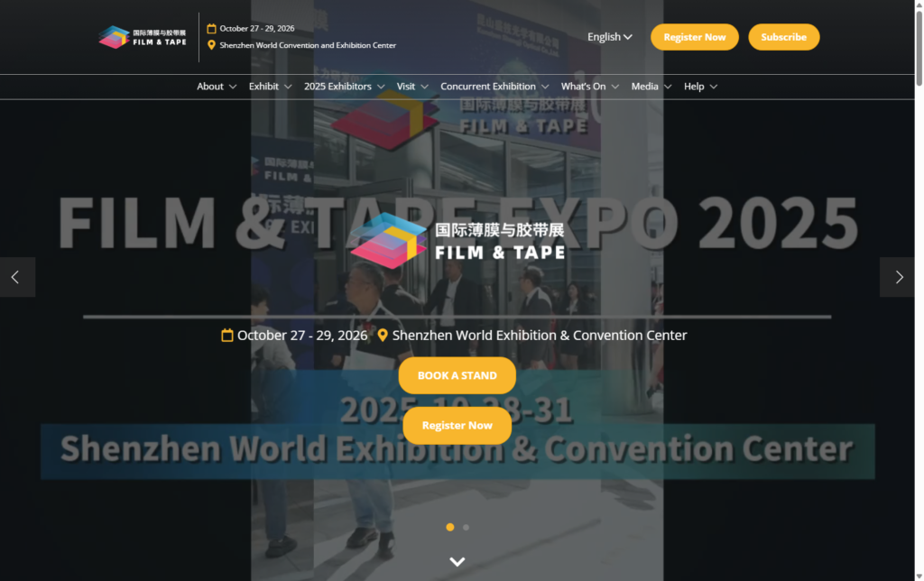Click the scroll-down chevron at bottom of banner
924x581 pixels.
point(457,561)
